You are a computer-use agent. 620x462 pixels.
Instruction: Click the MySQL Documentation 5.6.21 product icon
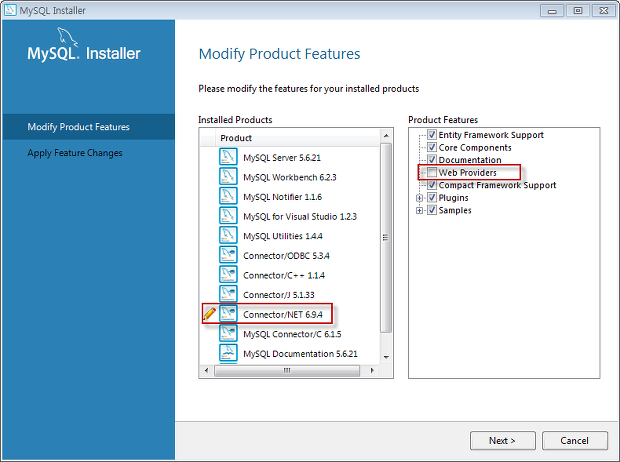[228, 353]
